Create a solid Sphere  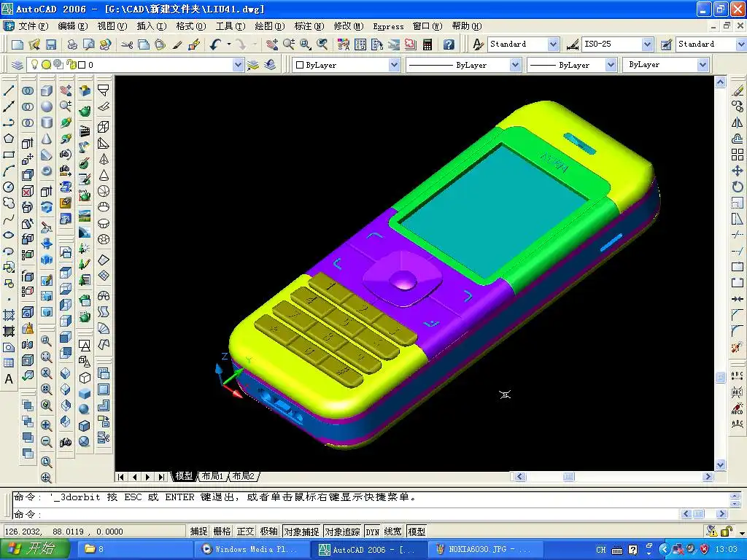pyautogui.click(x=47, y=106)
